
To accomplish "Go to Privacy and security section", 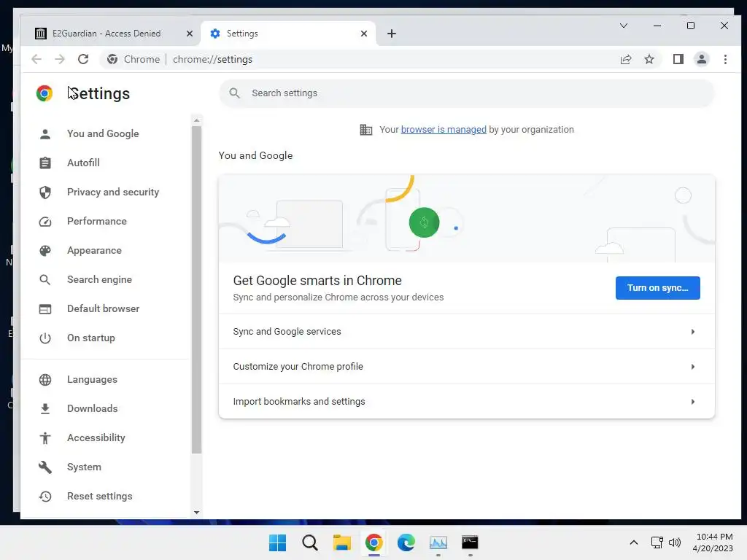I will 113,192.
